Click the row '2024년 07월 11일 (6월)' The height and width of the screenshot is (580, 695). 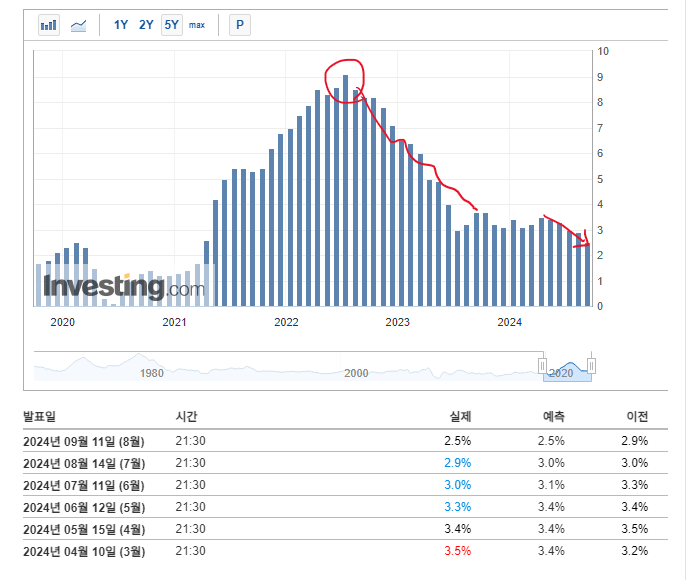[x=345, y=485]
